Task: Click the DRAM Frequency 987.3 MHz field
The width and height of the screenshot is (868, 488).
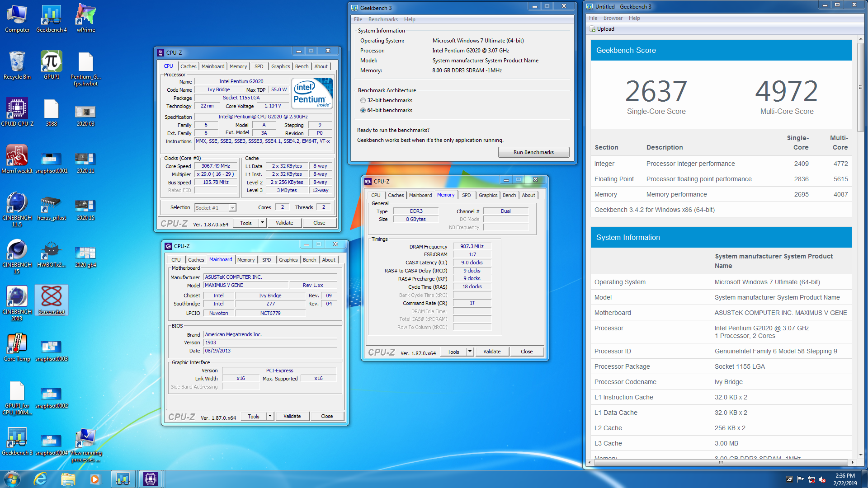Action: 472,247
